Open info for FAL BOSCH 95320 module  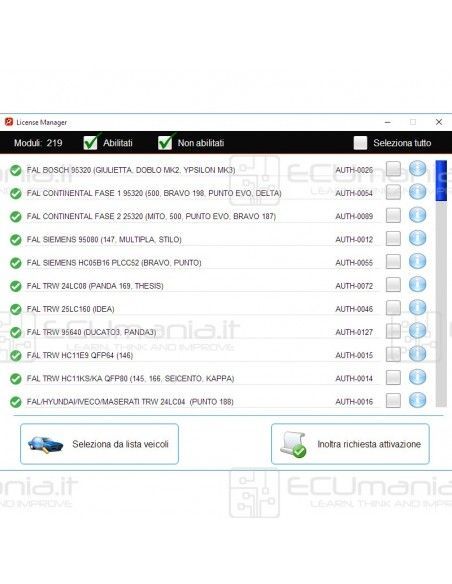click(x=417, y=169)
